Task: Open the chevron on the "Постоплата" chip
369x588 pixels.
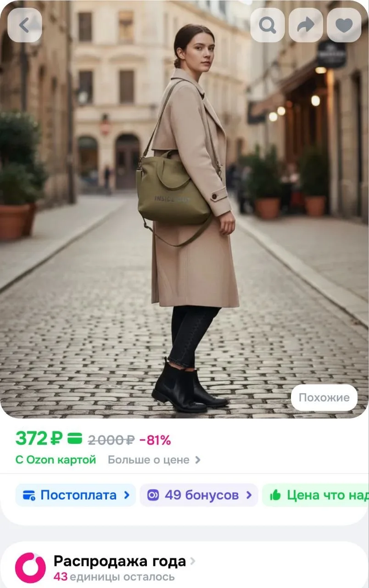Action: (x=127, y=495)
